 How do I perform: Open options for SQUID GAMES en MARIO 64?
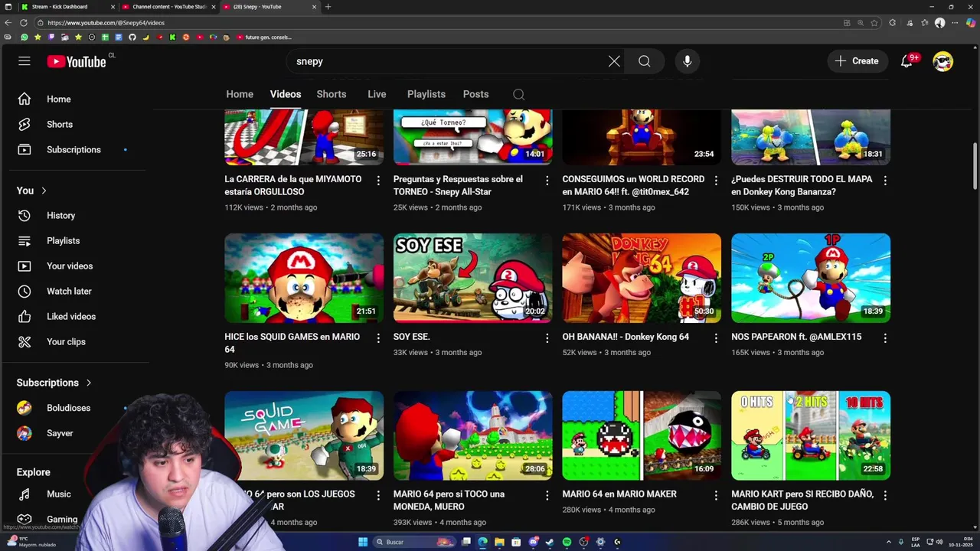[x=377, y=338]
